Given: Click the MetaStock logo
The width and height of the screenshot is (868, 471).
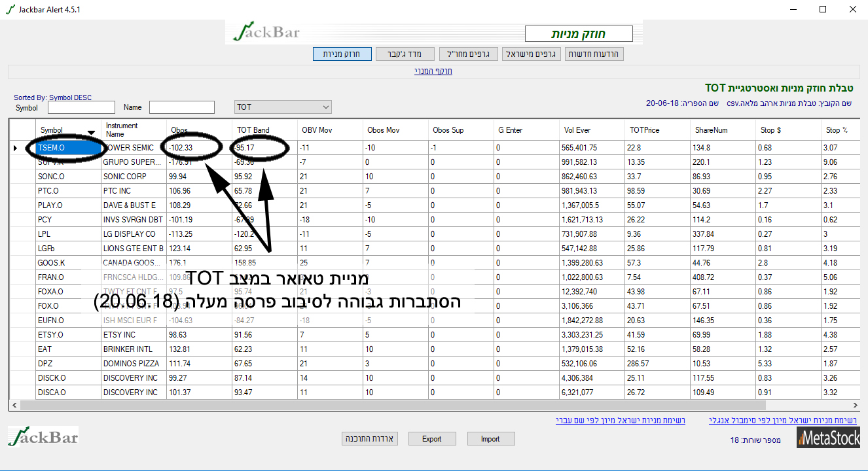Looking at the screenshot, I should coord(828,438).
